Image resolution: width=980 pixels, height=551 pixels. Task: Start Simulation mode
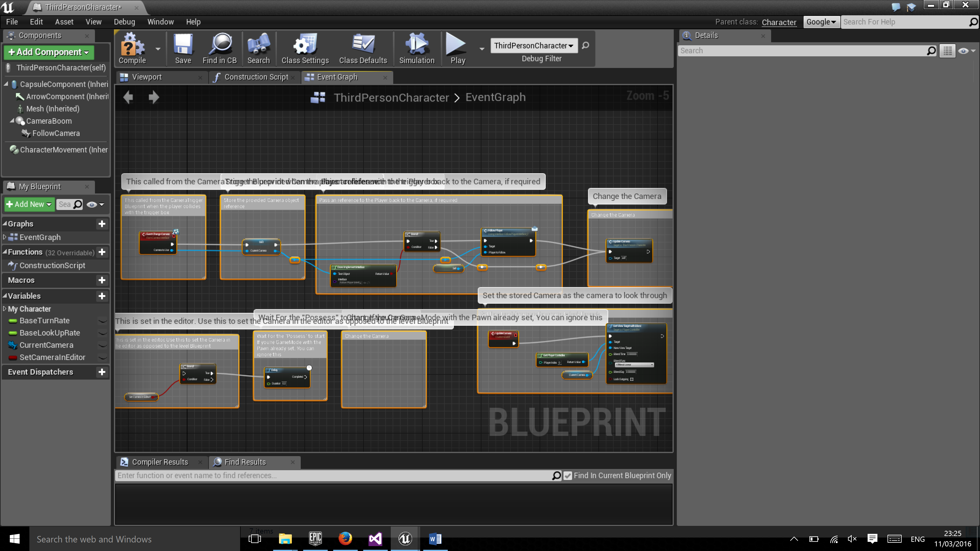click(417, 49)
